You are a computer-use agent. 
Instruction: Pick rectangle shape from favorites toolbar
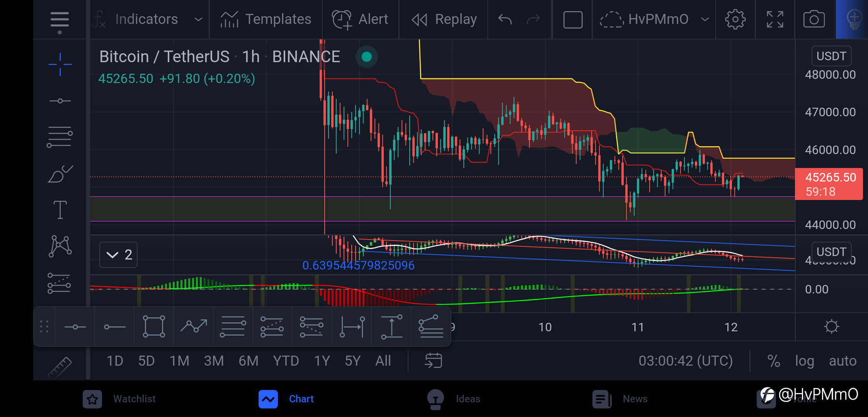coord(154,327)
